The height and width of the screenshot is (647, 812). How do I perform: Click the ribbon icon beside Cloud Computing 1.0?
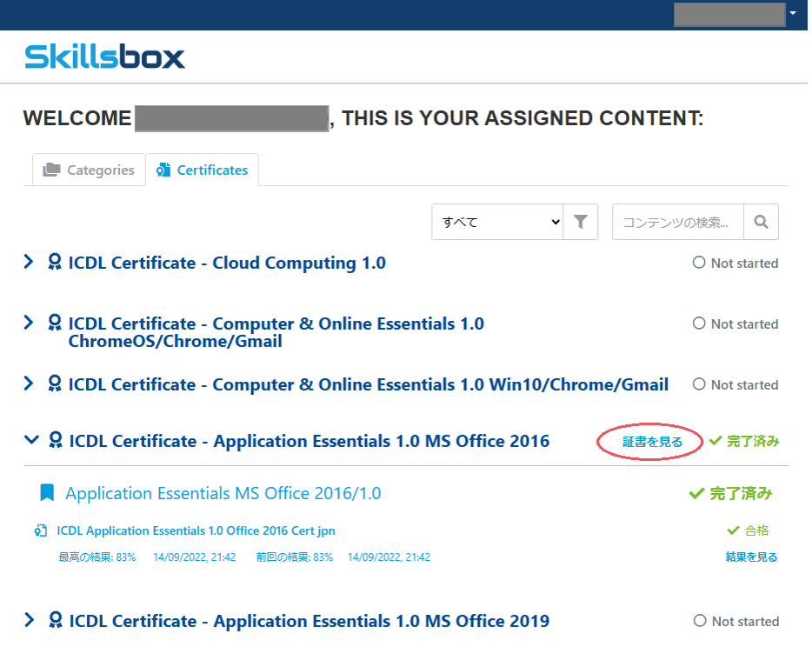(55, 262)
